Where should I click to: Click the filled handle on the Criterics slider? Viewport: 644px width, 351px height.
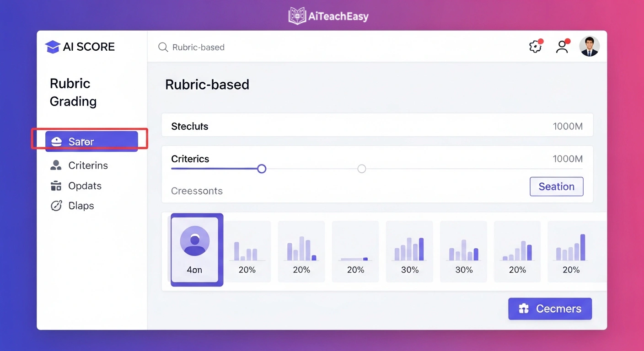[x=262, y=169]
